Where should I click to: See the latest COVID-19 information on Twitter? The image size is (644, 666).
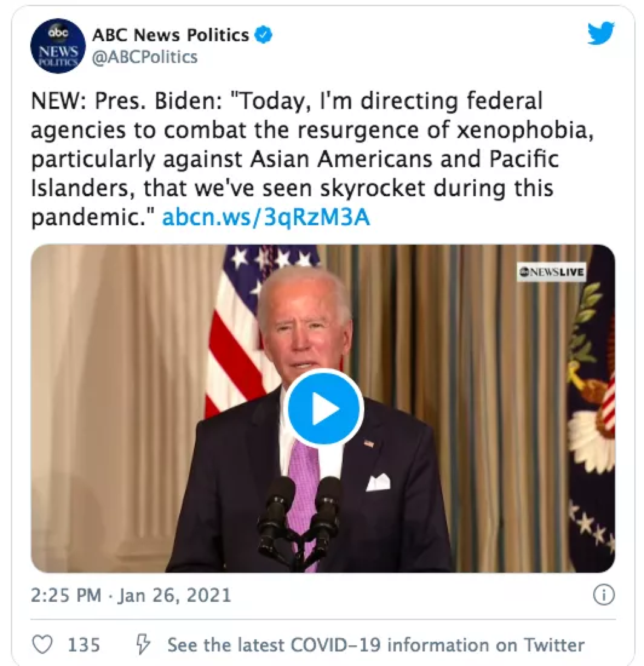click(376, 645)
